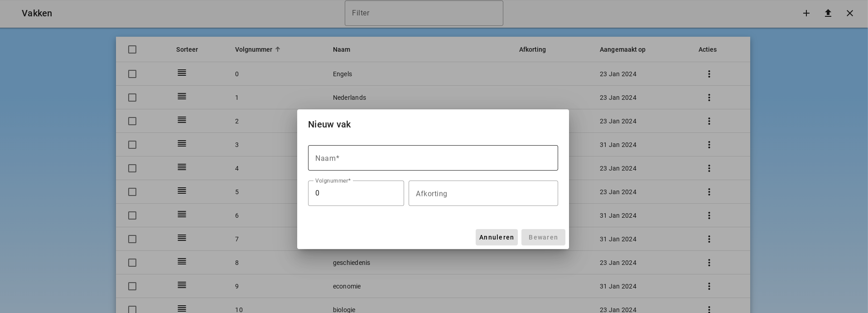Sort by Aangemaakt op column header
Screen dimensions: 868x313
tap(622, 49)
